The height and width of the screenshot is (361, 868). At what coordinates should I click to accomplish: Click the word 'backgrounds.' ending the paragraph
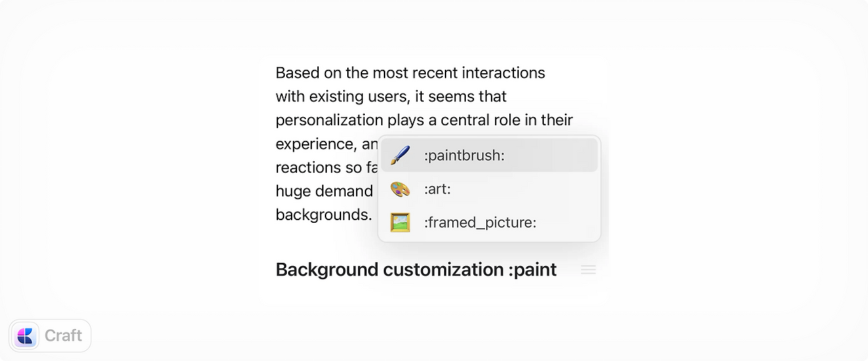[323, 215]
